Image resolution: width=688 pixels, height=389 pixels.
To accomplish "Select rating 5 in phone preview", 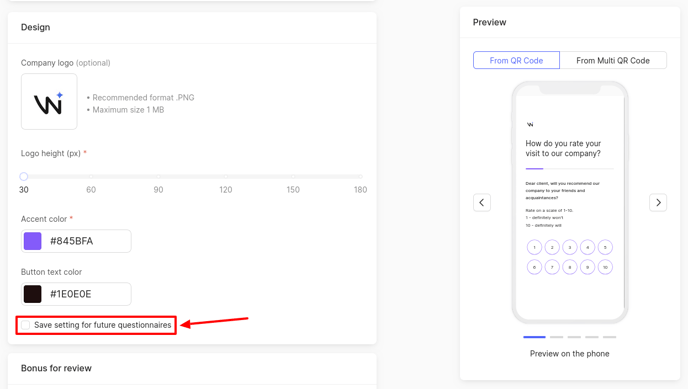I will click(605, 247).
